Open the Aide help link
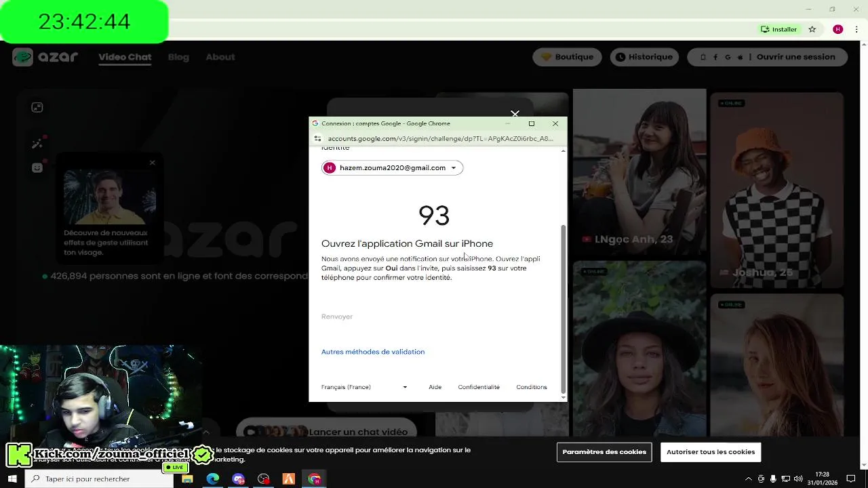The height and width of the screenshot is (488, 868). 435,387
